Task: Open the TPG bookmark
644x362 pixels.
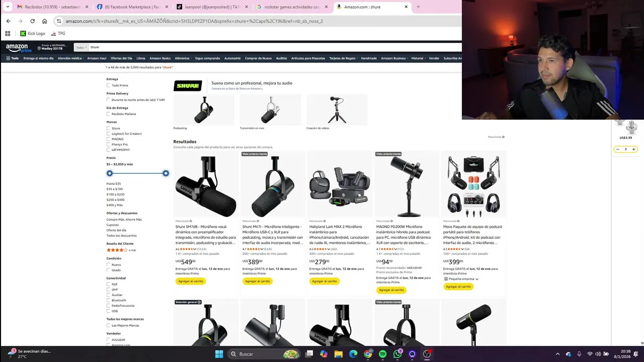Action: point(58,34)
